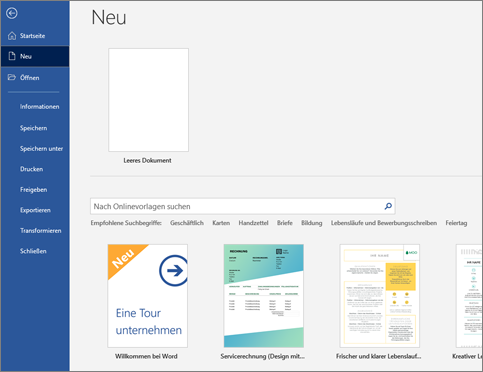Open the Willkommen bei Word tour template

tap(147, 296)
